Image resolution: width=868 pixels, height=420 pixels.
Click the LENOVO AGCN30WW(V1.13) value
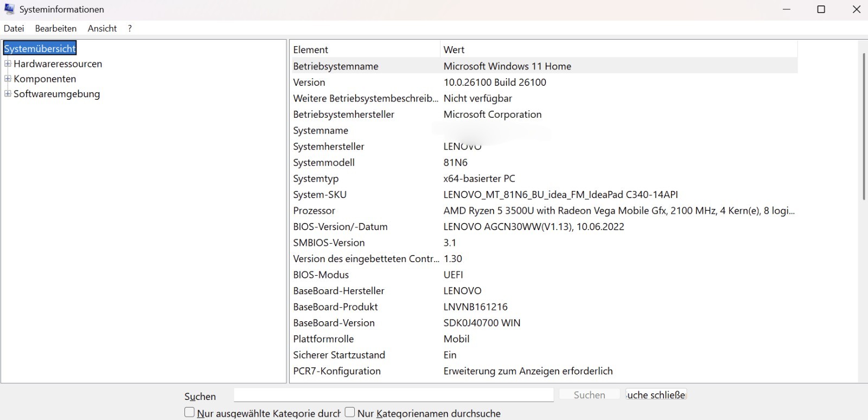[534, 226]
